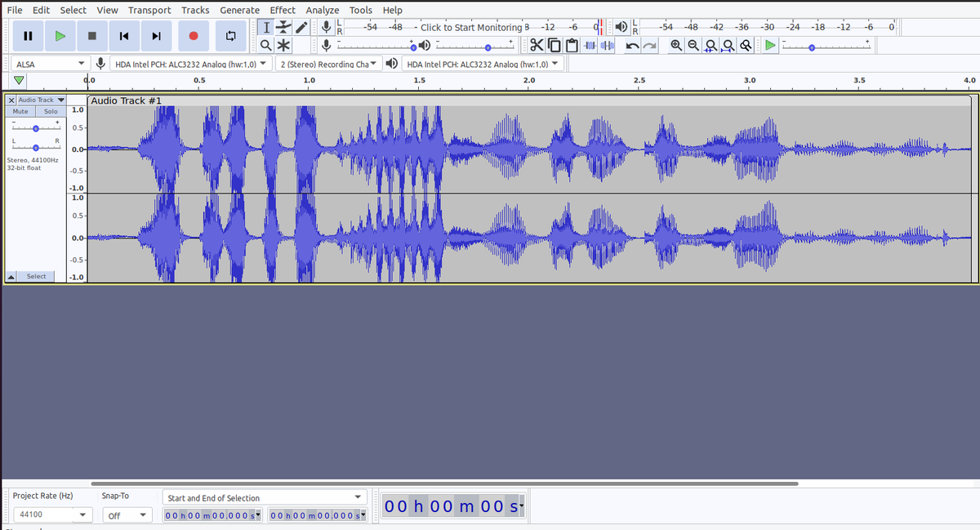Open the ALSA audio host dropdown

click(x=51, y=64)
